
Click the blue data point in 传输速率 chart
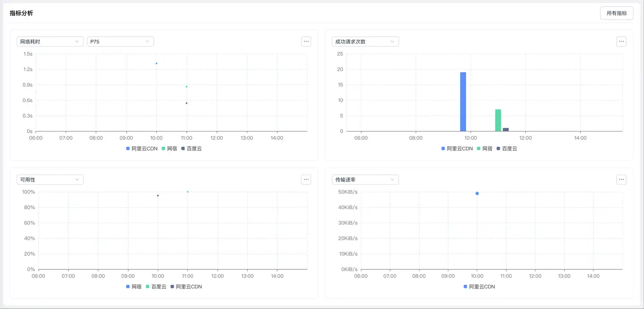point(477,194)
